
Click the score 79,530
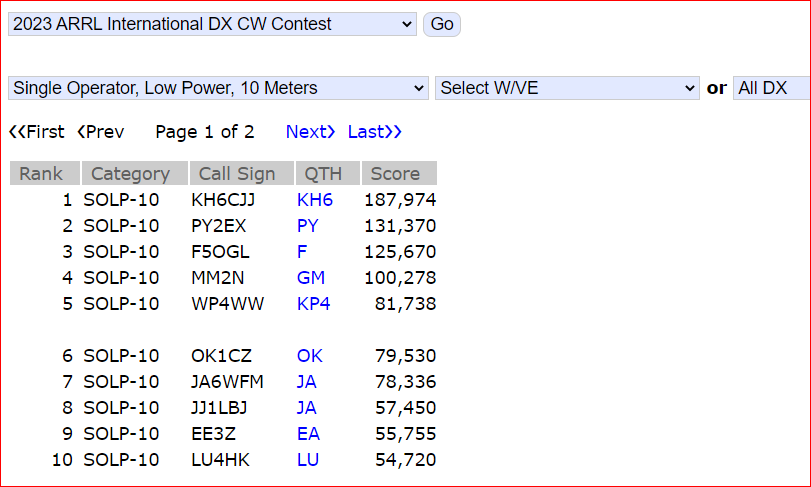click(x=406, y=356)
